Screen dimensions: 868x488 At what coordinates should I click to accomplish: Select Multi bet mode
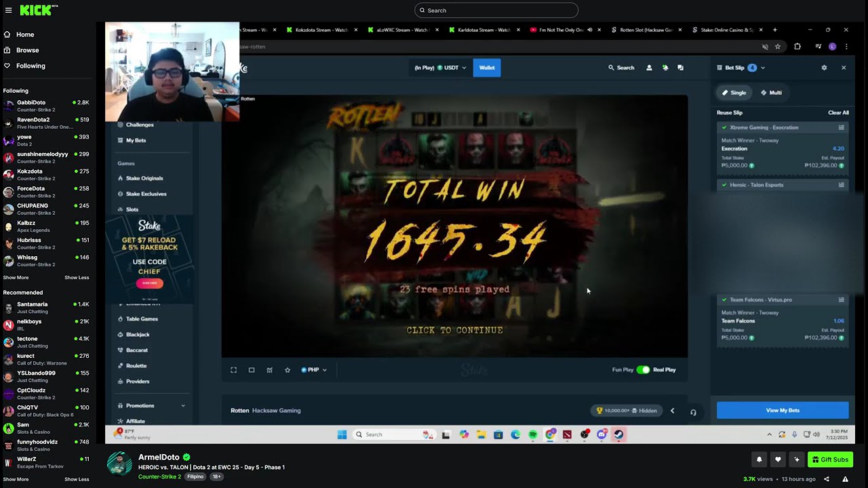point(771,93)
